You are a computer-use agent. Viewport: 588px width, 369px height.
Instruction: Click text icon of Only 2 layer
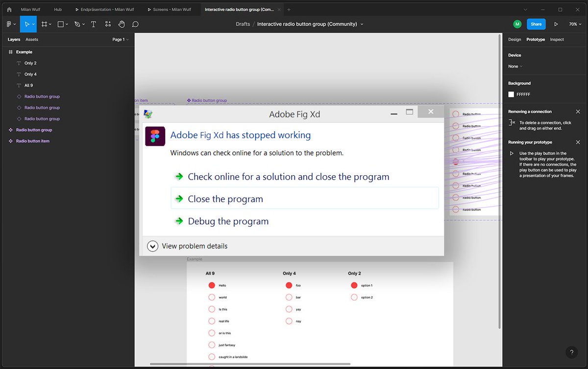click(x=19, y=63)
